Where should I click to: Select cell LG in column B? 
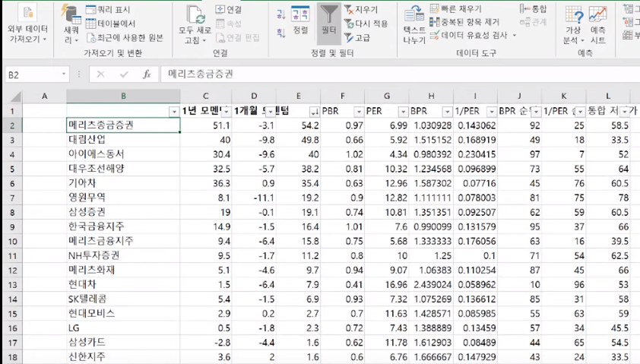(x=123, y=328)
